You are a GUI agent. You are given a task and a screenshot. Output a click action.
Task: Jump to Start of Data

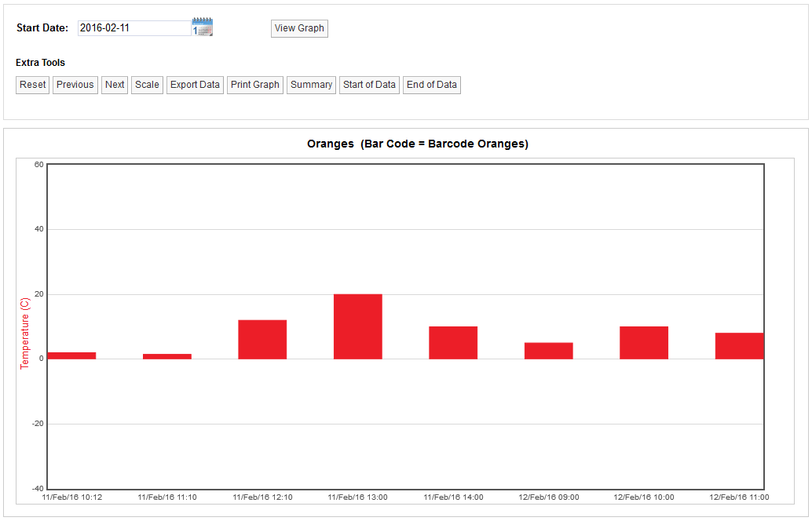(369, 85)
